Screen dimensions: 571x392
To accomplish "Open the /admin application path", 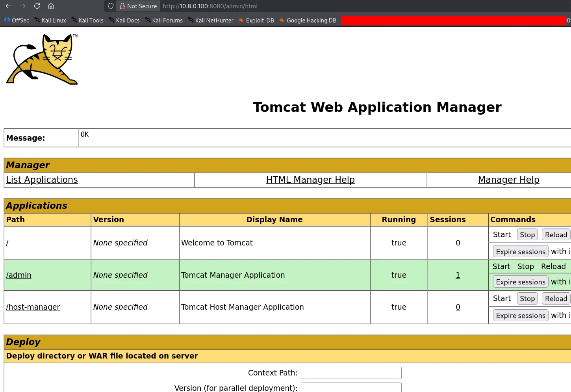I will pos(19,275).
